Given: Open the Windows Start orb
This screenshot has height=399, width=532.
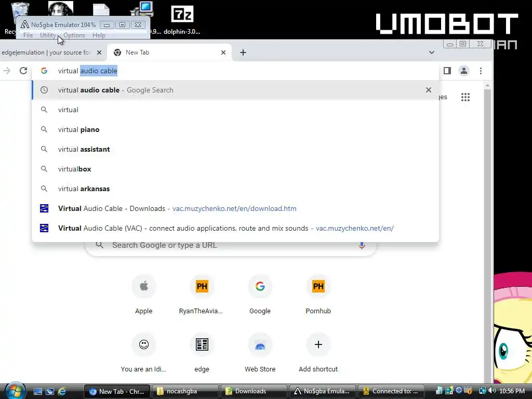Looking at the screenshot, I should (x=15, y=391).
